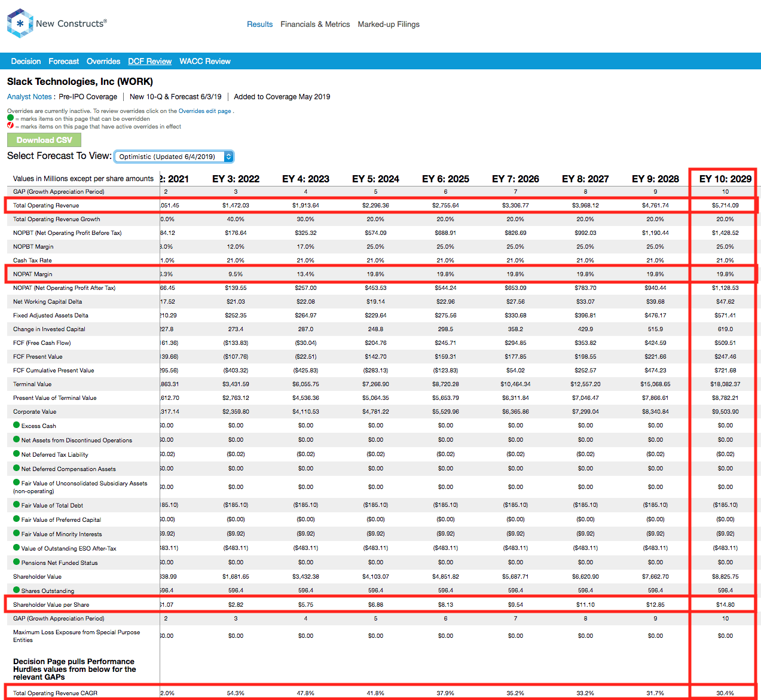The height and width of the screenshot is (700, 761).
Task: Click green dot for Net Assets from Discontinued Operations
Action: tap(17, 439)
